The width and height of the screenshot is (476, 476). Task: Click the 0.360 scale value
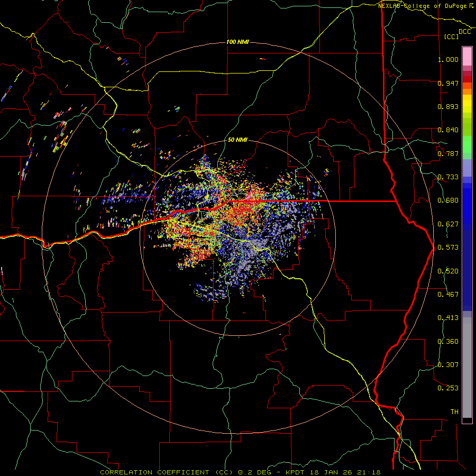click(448, 342)
